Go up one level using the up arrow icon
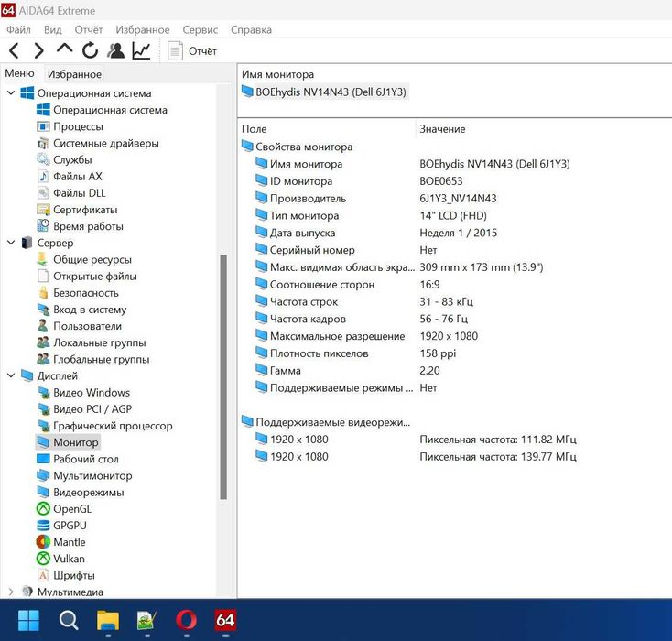Viewport: 672px width, 641px height. pyautogui.click(x=64, y=49)
